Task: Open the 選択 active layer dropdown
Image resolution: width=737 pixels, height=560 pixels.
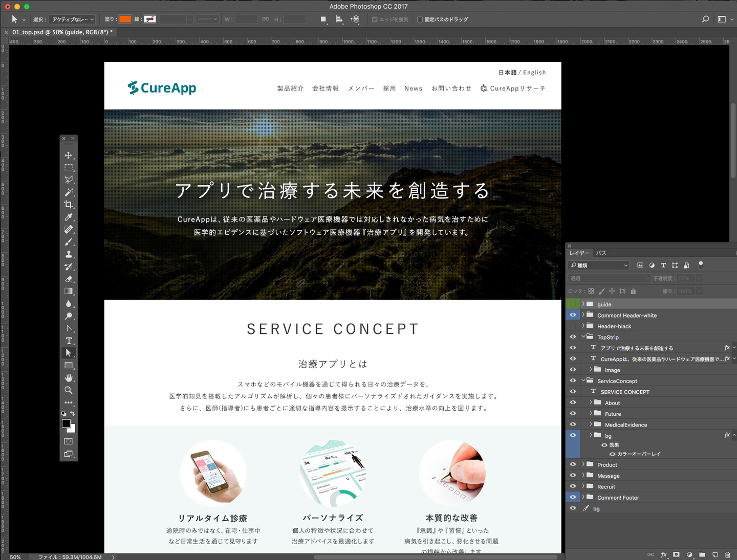Action: 73,19
